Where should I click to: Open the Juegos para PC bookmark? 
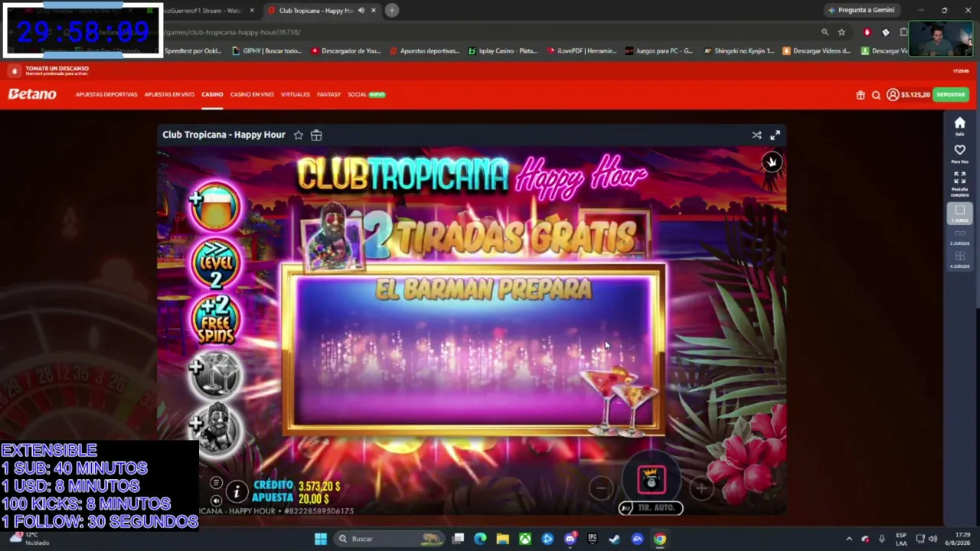pos(659,51)
